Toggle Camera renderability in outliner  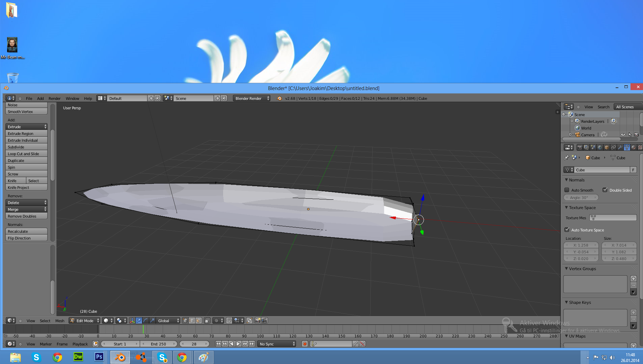[636, 135]
